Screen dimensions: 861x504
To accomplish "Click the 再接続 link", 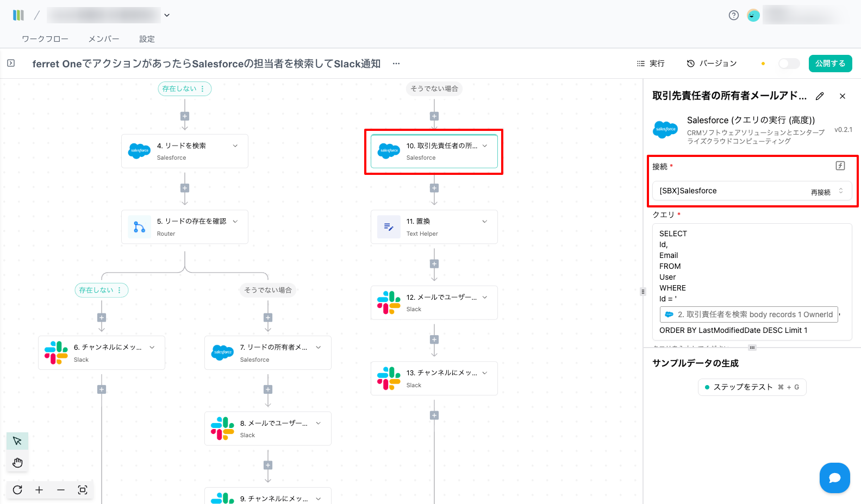I will point(821,192).
